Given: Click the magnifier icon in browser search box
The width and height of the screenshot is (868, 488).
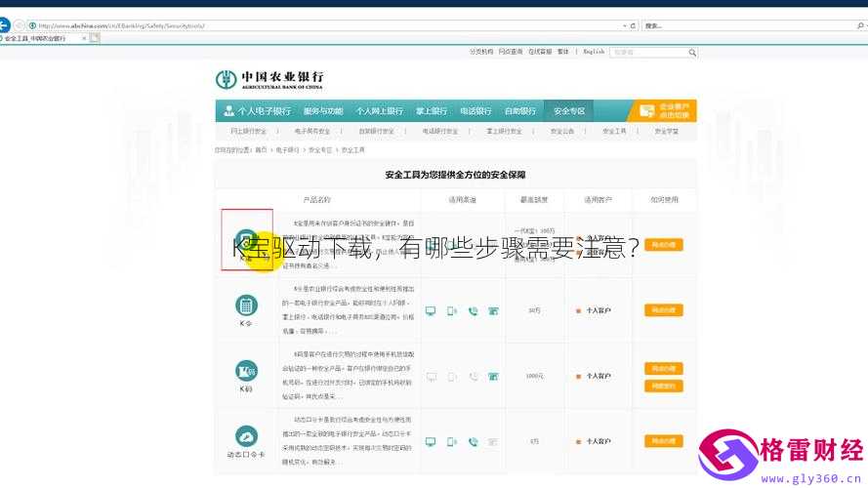Looking at the screenshot, I should tap(860, 26).
